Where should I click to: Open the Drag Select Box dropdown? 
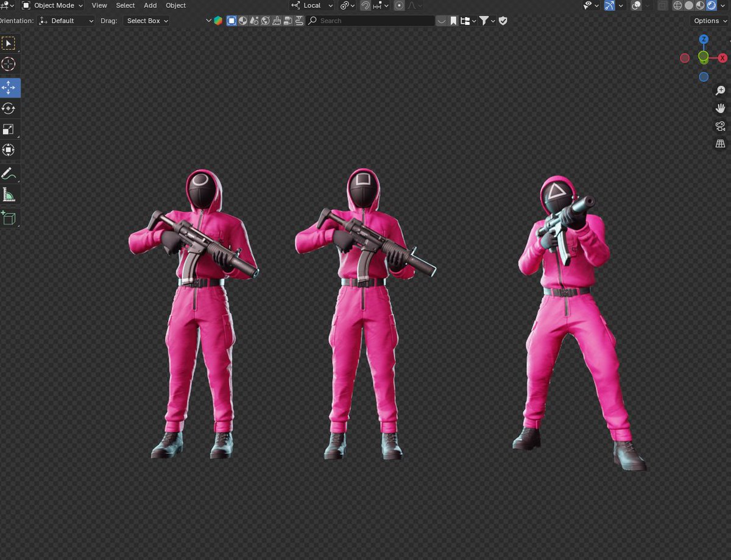pos(146,21)
